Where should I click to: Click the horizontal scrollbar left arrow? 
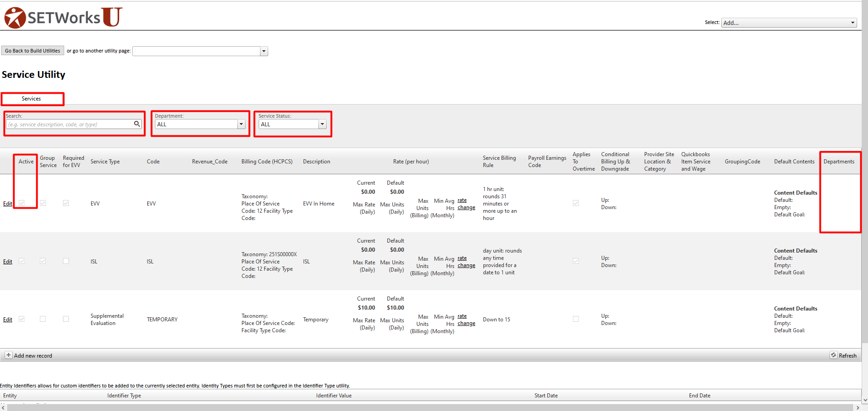point(4,407)
